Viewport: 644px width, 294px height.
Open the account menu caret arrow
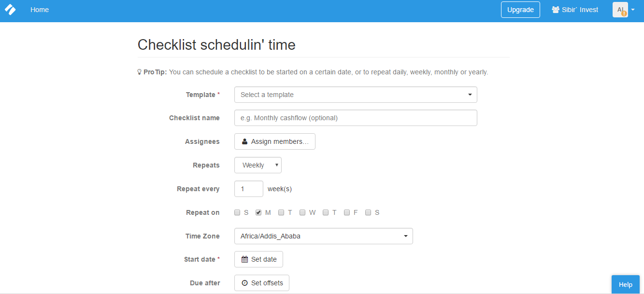coord(633,10)
